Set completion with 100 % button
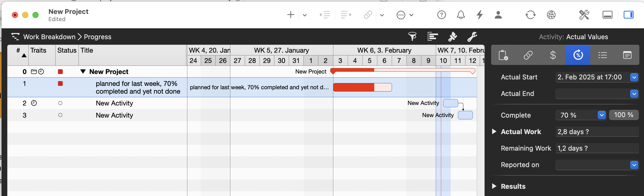Viewport: 644px width, 196px height. 624,115
